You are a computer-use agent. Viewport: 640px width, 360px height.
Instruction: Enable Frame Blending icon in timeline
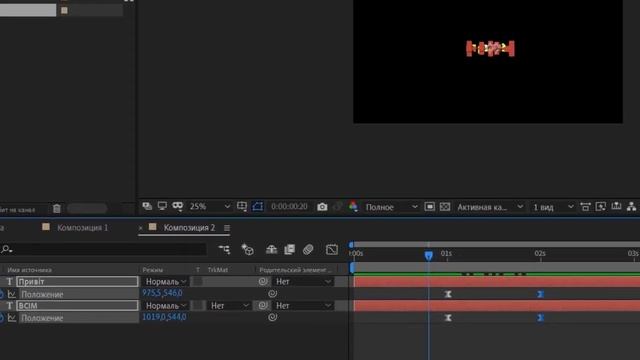[289, 249]
